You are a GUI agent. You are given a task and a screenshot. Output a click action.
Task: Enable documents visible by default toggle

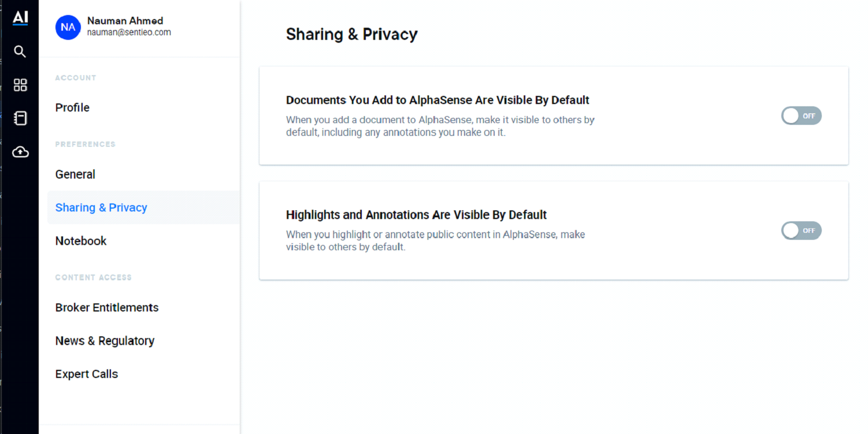coord(801,116)
